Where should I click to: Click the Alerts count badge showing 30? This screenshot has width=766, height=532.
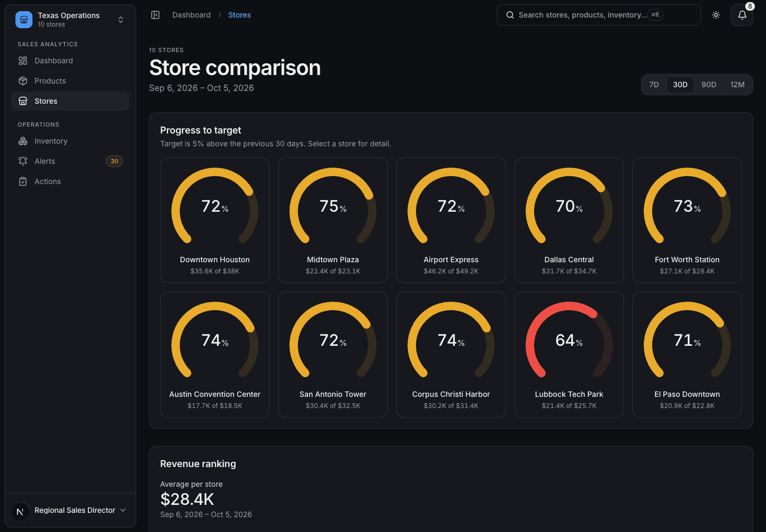[x=114, y=161]
